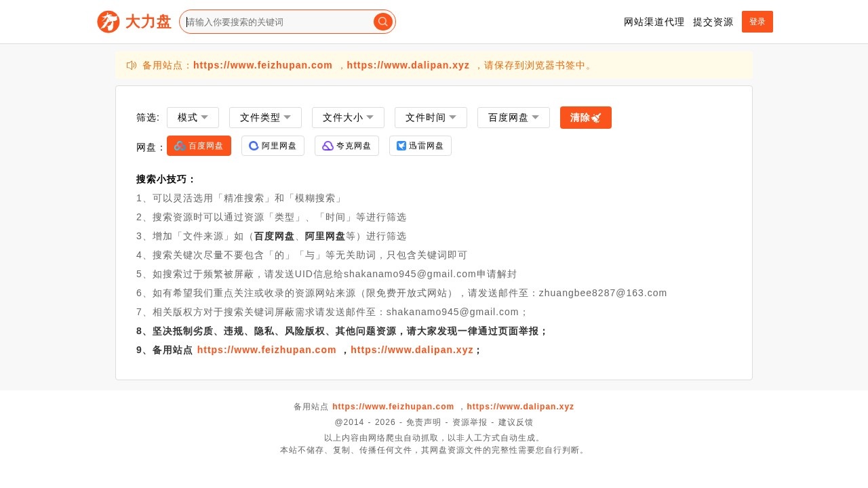
Task: Click the 大力盘 logo icon
Action: point(108,22)
